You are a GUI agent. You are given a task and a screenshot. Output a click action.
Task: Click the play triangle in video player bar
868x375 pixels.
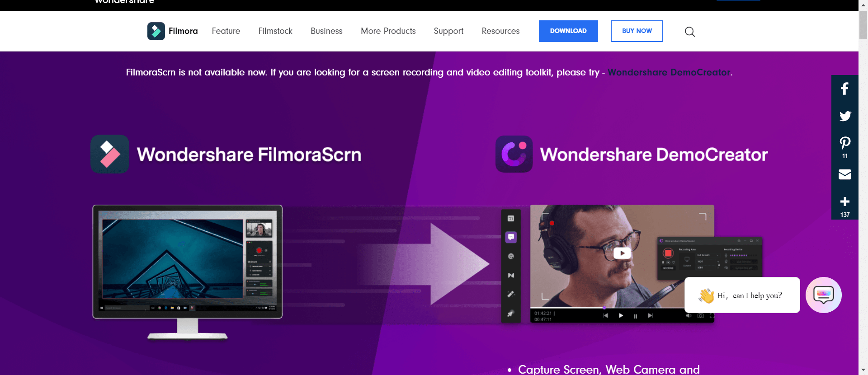click(621, 315)
